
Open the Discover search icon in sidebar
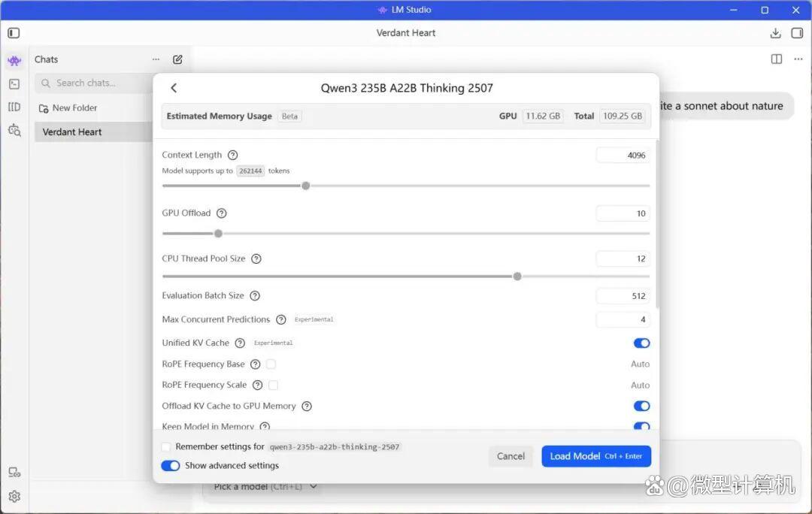tap(14, 130)
